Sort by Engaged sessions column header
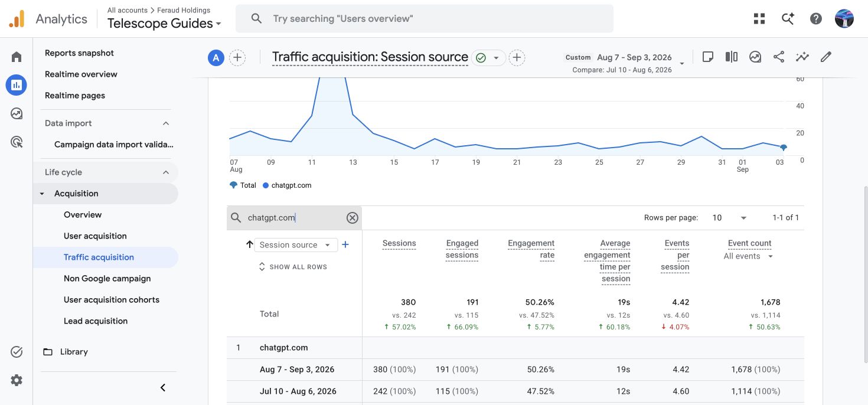The height and width of the screenshot is (405, 868). (462, 249)
